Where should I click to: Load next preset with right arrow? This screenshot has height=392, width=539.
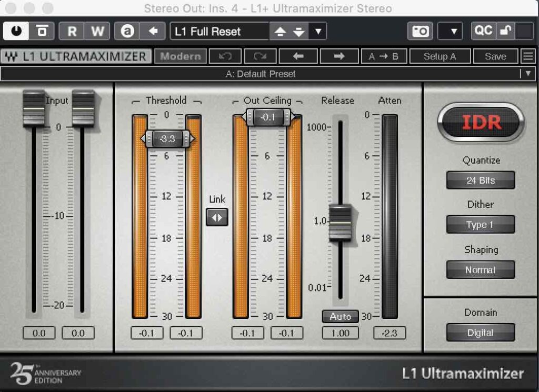click(x=339, y=56)
